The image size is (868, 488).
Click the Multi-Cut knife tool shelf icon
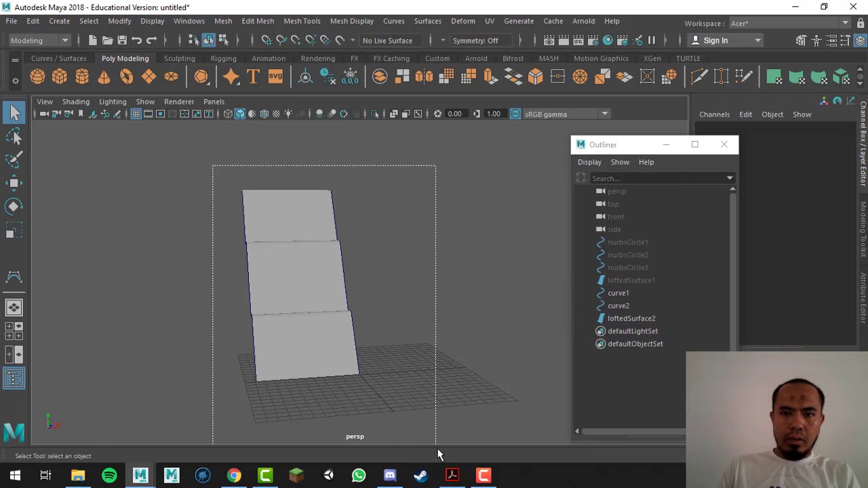click(699, 77)
